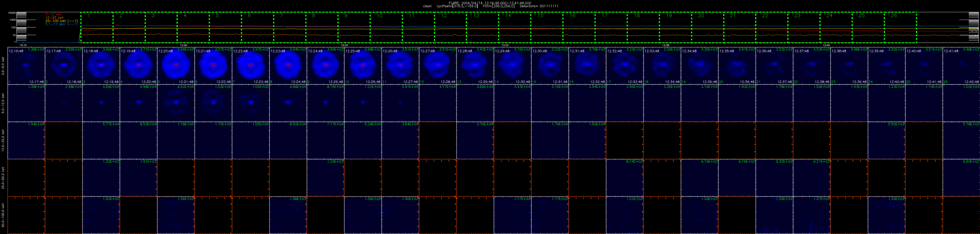Go to interval 16 on the light curve
Image resolution: width=980 pixels, height=234 pixels.
pyautogui.click(x=579, y=27)
